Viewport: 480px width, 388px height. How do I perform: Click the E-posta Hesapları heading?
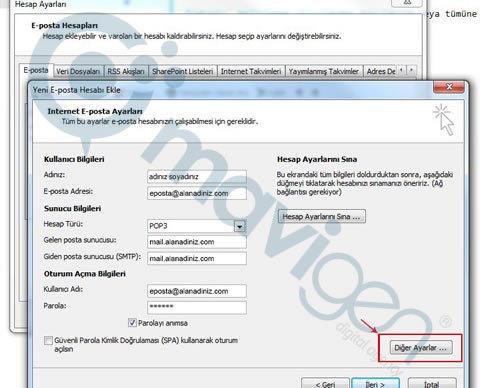pyautogui.click(x=64, y=26)
